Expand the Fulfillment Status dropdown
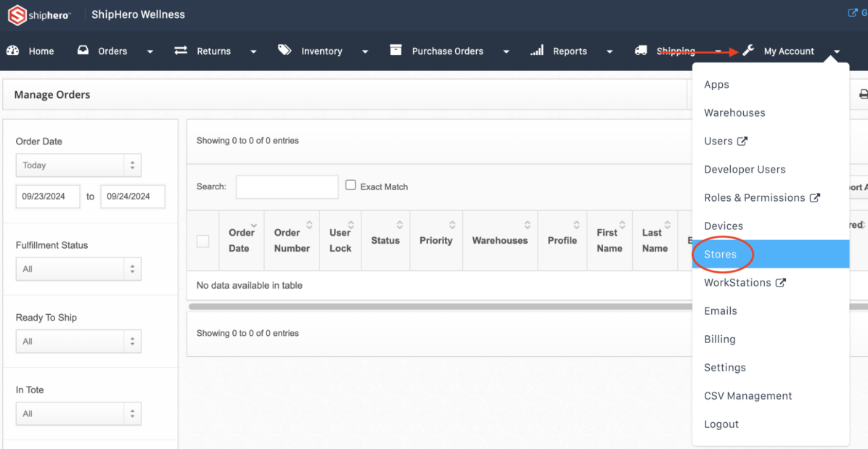 [x=78, y=269]
